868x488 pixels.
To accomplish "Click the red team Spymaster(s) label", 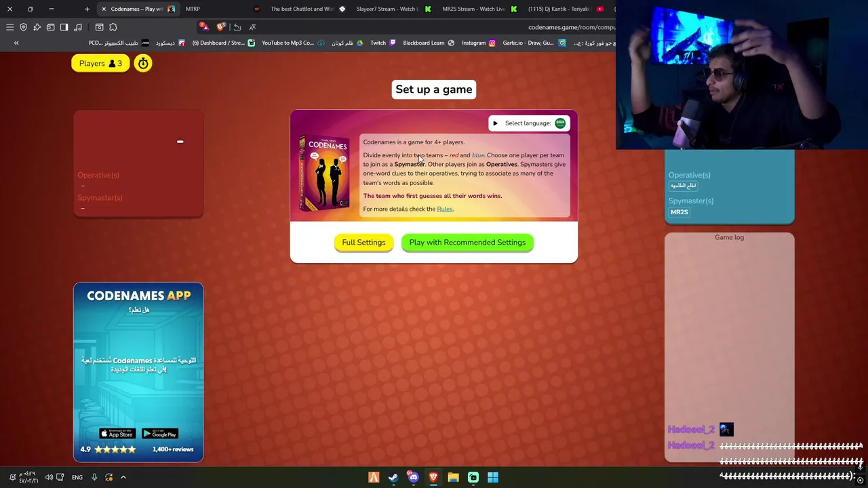I will point(100,198).
